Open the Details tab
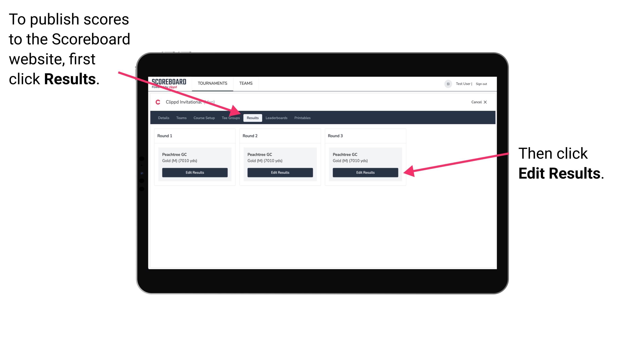The height and width of the screenshot is (346, 644). pos(163,118)
